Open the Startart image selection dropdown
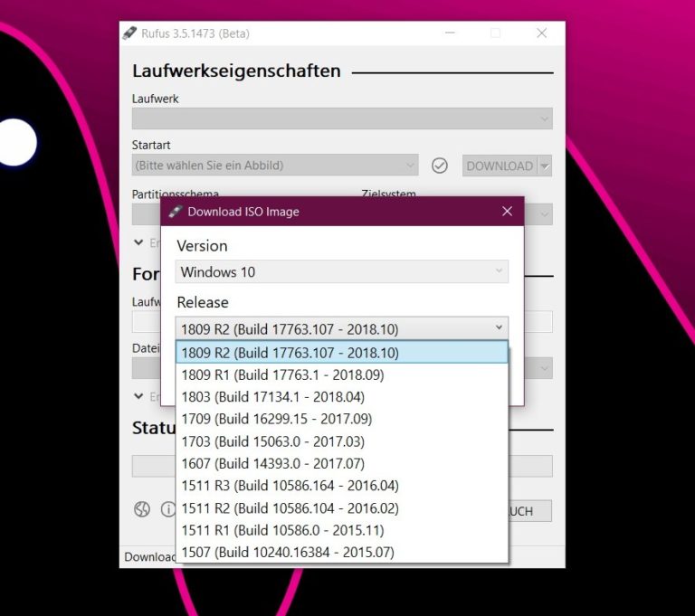This screenshot has height=616, width=695. click(x=275, y=165)
